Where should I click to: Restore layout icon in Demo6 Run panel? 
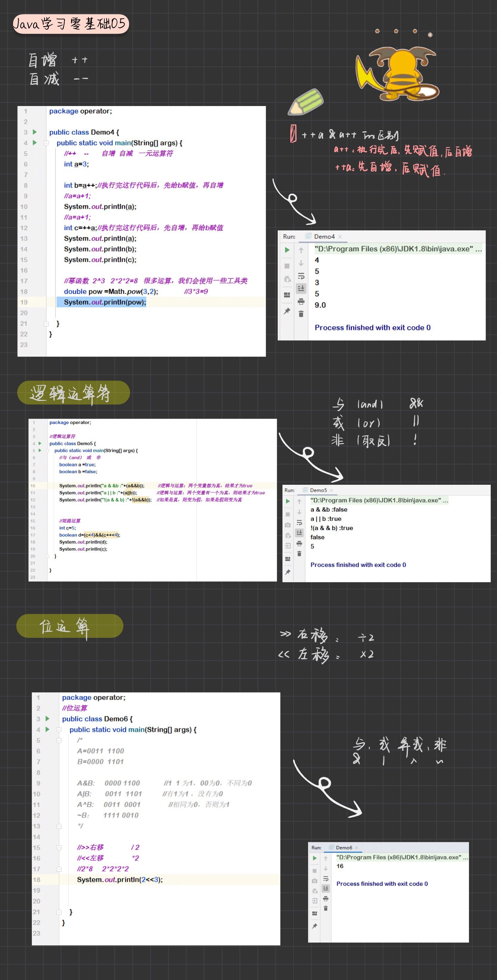tap(315, 913)
